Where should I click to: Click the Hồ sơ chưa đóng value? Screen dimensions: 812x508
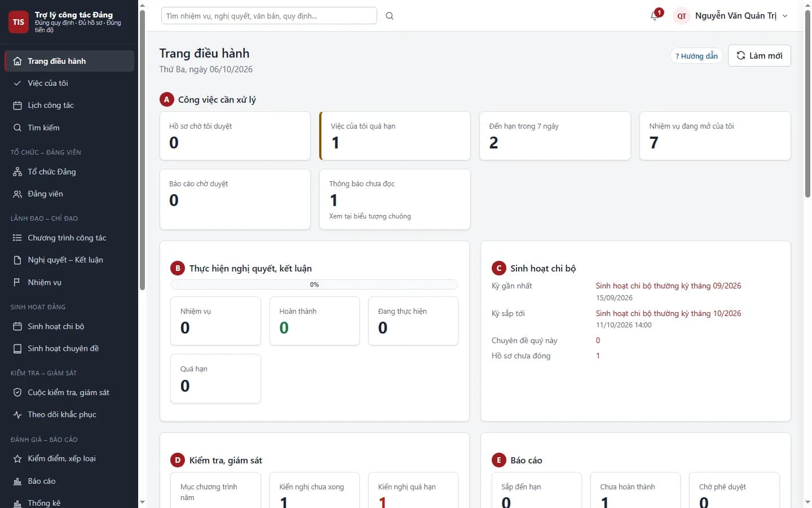[x=598, y=356]
